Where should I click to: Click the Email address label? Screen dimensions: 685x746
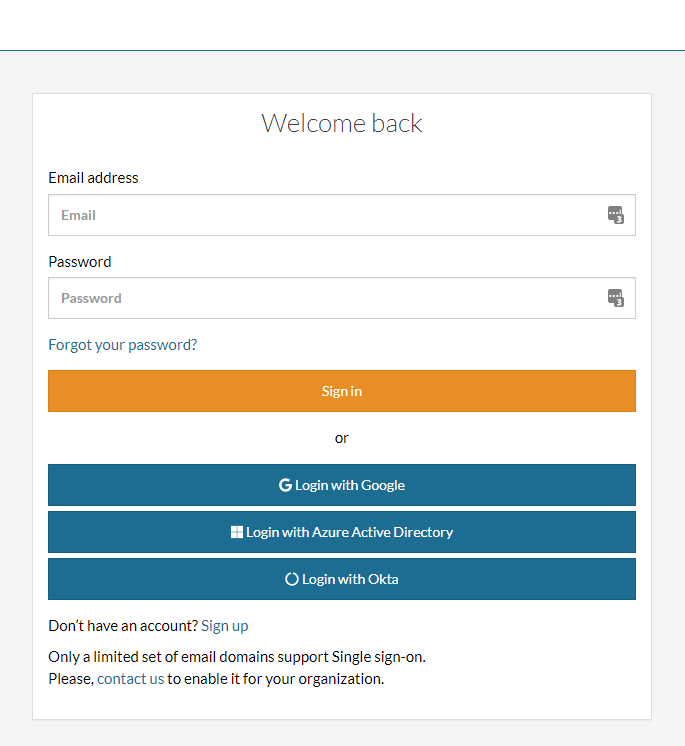point(94,178)
